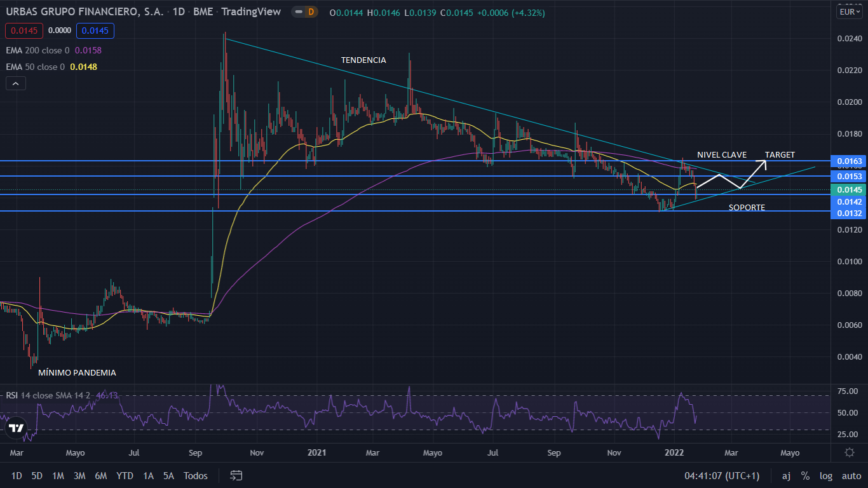Viewport: 868px width, 488px height.
Task: Toggle the auto scale option
Action: 851,475
